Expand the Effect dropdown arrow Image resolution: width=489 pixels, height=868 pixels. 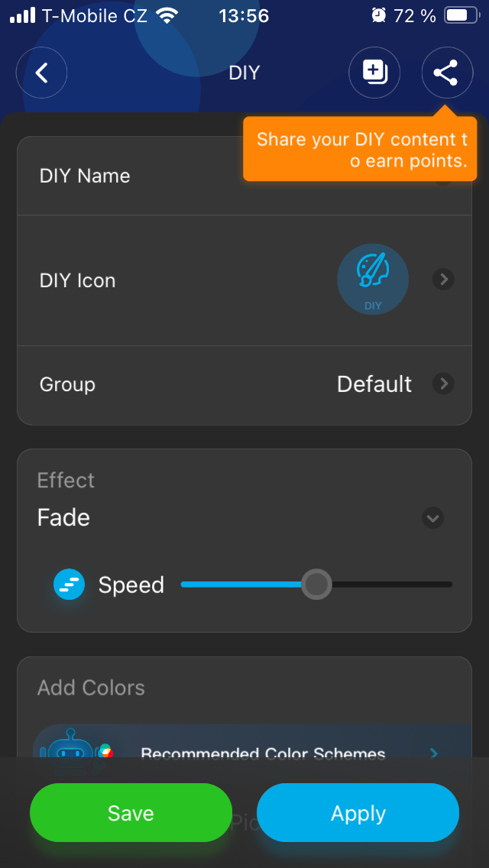[x=433, y=518]
